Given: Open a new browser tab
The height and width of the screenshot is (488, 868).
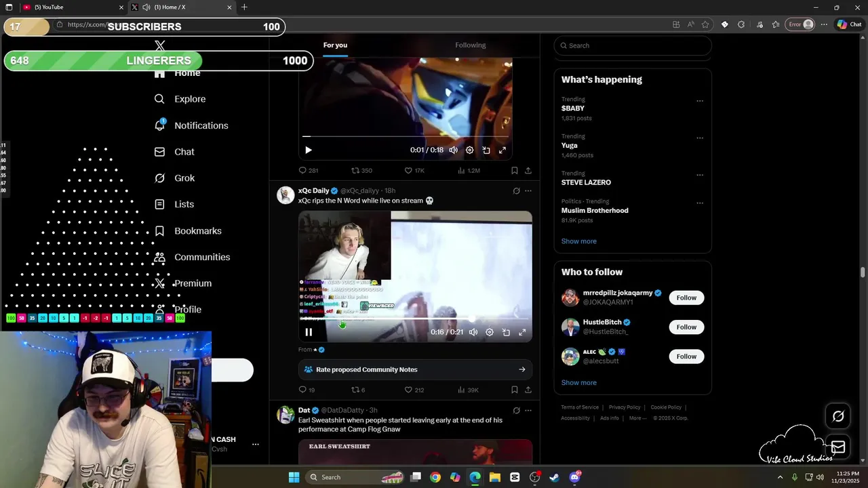Looking at the screenshot, I should pyautogui.click(x=244, y=7).
